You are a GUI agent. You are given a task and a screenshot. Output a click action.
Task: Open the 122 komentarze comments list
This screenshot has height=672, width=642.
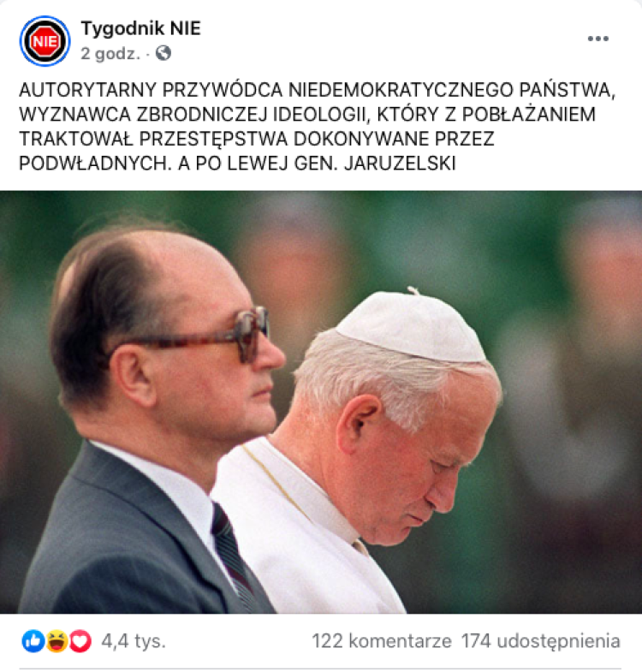(x=382, y=641)
